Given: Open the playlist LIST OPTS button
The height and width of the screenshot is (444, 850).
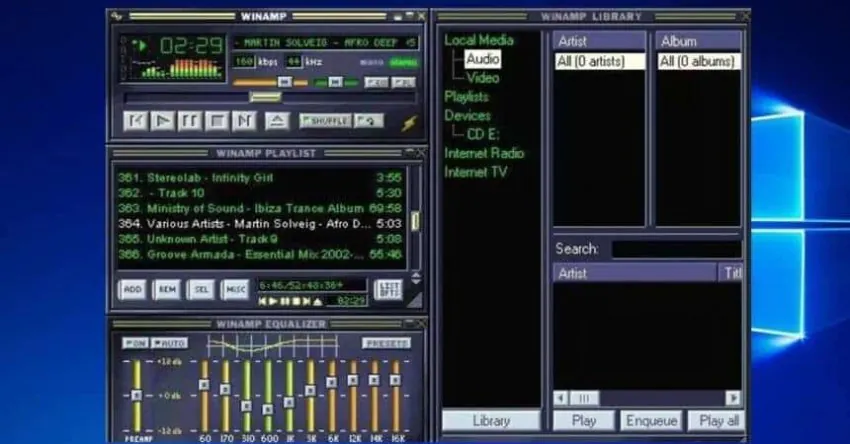Looking at the screenshot, I should (x=388, y=289).
